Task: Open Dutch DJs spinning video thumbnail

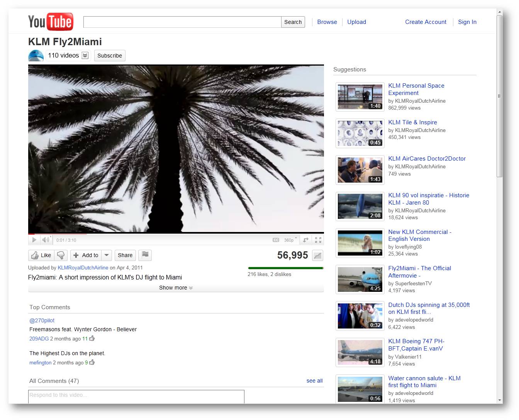Action: point(360,316)
